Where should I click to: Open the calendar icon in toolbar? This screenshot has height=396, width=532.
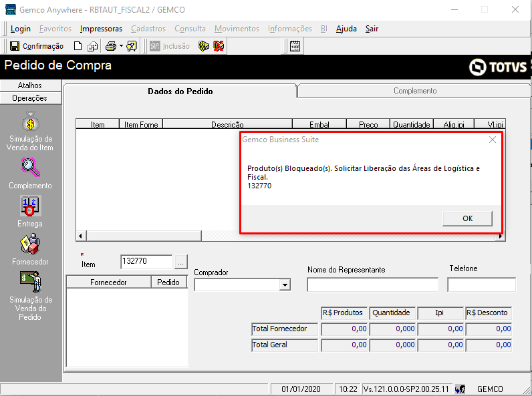[x=295, y=46]
